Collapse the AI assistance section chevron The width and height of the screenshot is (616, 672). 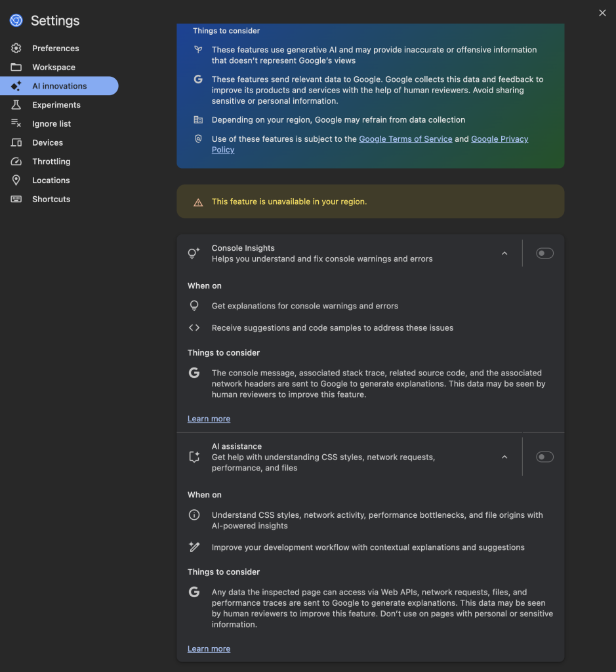click(x=504, y=457)
